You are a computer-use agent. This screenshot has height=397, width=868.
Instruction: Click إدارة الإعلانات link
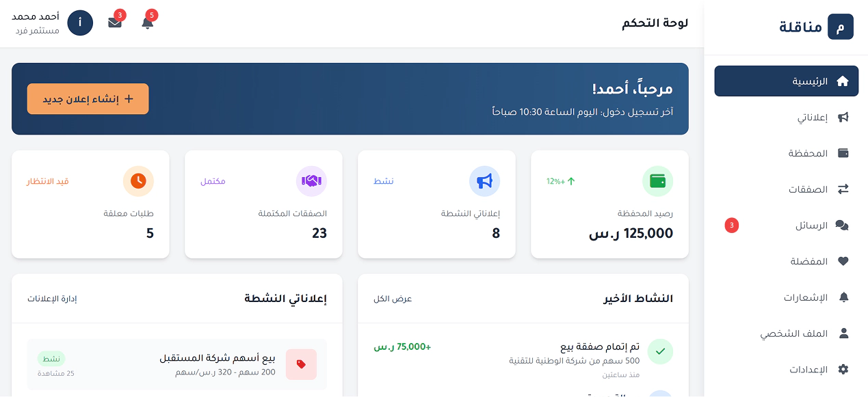pos(52,299)
